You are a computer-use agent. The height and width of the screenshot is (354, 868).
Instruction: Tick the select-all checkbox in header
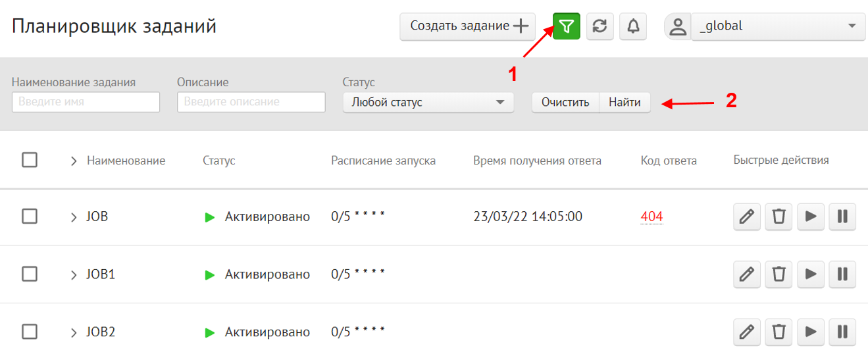pos(30,160)
